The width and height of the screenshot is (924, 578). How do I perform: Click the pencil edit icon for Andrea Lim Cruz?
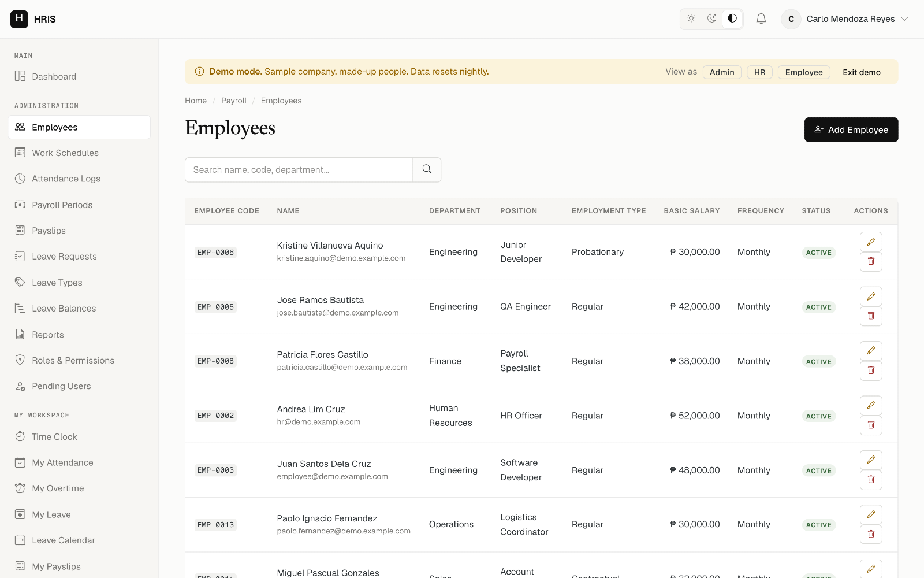point(871,405)
